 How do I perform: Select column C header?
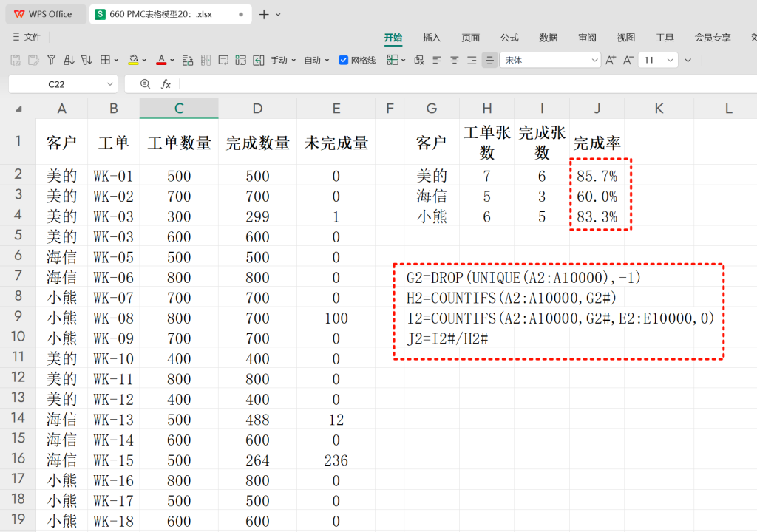tap(179, 109)
